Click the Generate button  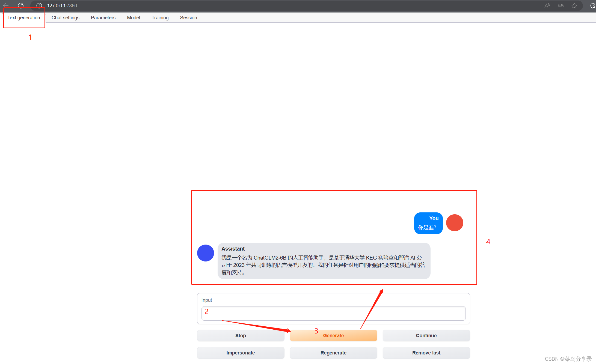coord(333,336)
